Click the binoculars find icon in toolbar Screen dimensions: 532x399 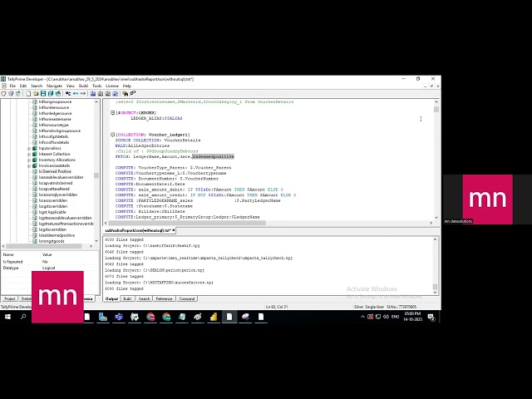[x=126, y=93]
